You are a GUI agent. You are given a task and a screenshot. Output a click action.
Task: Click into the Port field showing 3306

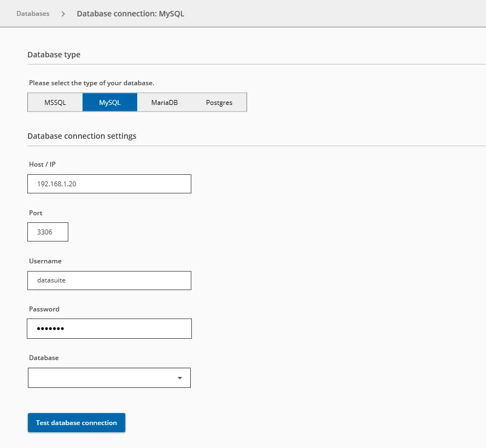pyautogui.click(x=48, y=232)
